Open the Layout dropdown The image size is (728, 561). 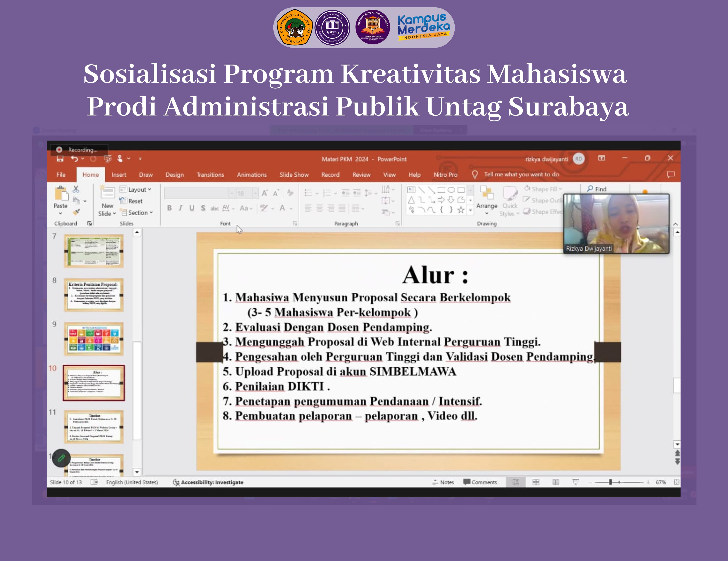tap(135, 190)
